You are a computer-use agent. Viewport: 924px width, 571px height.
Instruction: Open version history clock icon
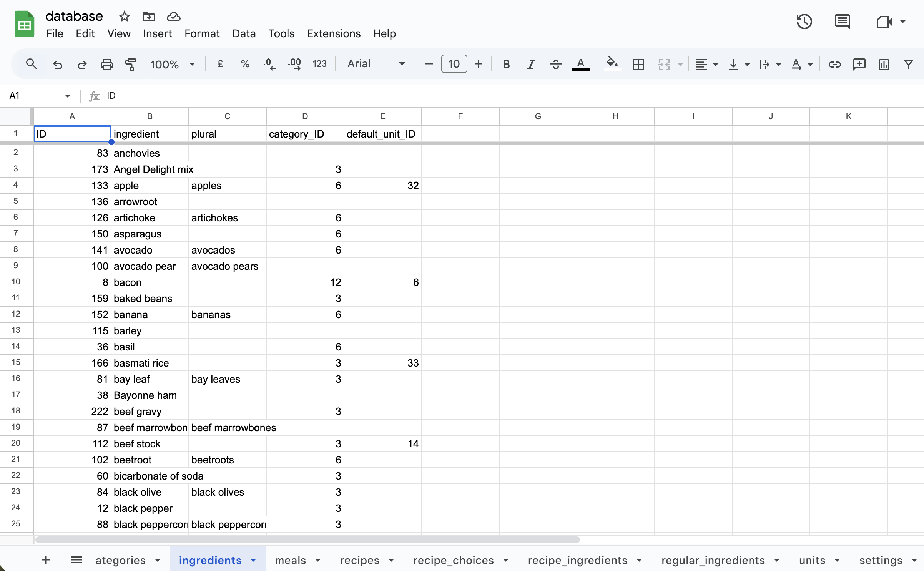[804, 22]
